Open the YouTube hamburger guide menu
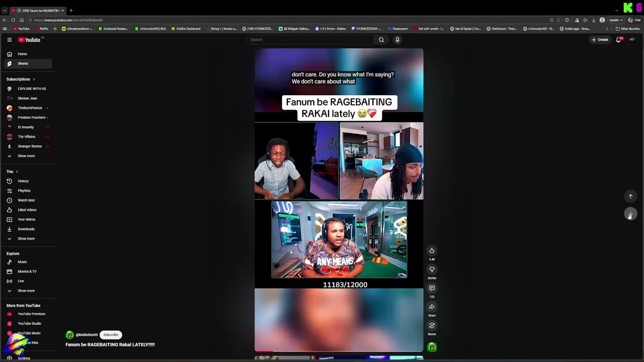Image resolution: width=644 pixels, height=362 pixels. pyautogui.click(x=9, y=40)
